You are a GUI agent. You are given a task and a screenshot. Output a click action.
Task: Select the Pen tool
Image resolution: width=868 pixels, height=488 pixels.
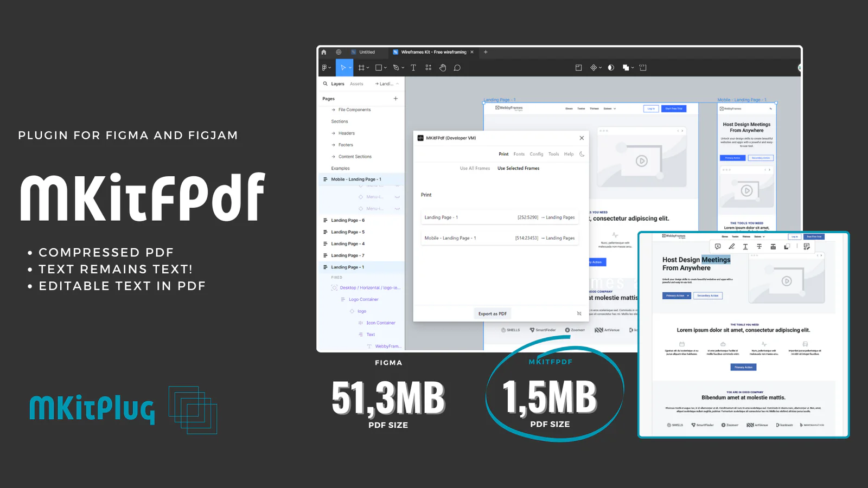(396, 68)
